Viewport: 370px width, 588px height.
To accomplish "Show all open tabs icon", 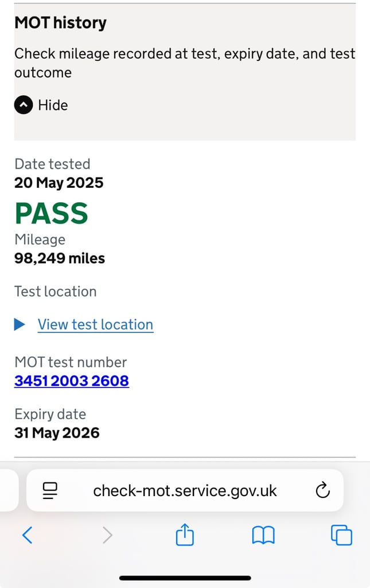I will tap(341, 535).
